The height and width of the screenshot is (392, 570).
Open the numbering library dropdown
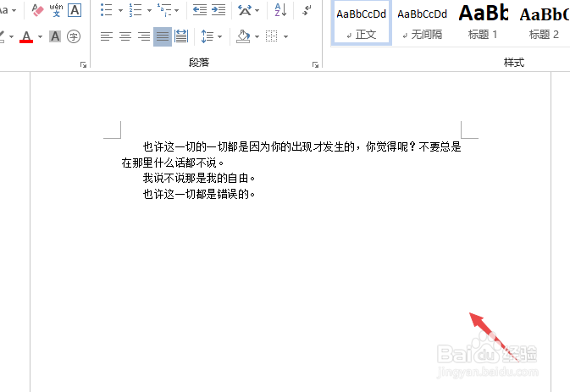point(149,10)
